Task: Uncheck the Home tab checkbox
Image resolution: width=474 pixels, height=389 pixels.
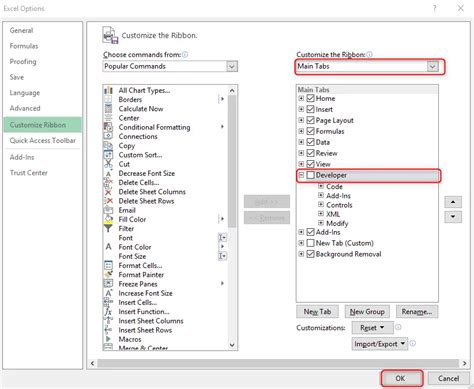Action: click(310, 98)
